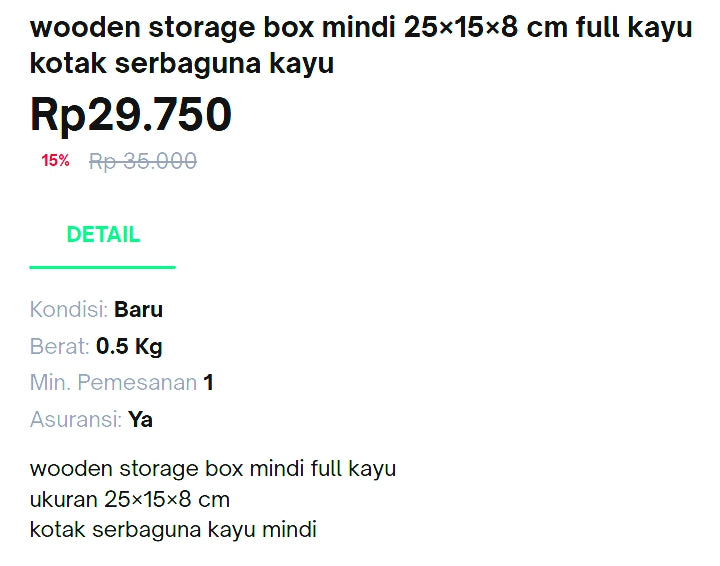The image size is (720, 566).
Task: Select the minimum order value '1'
Action: coord(208,382)
